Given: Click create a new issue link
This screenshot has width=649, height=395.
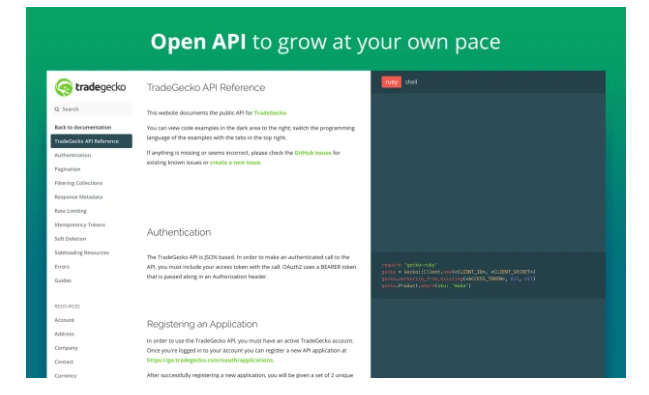Looking at the screenshot, I should click(x=235, y=162).
